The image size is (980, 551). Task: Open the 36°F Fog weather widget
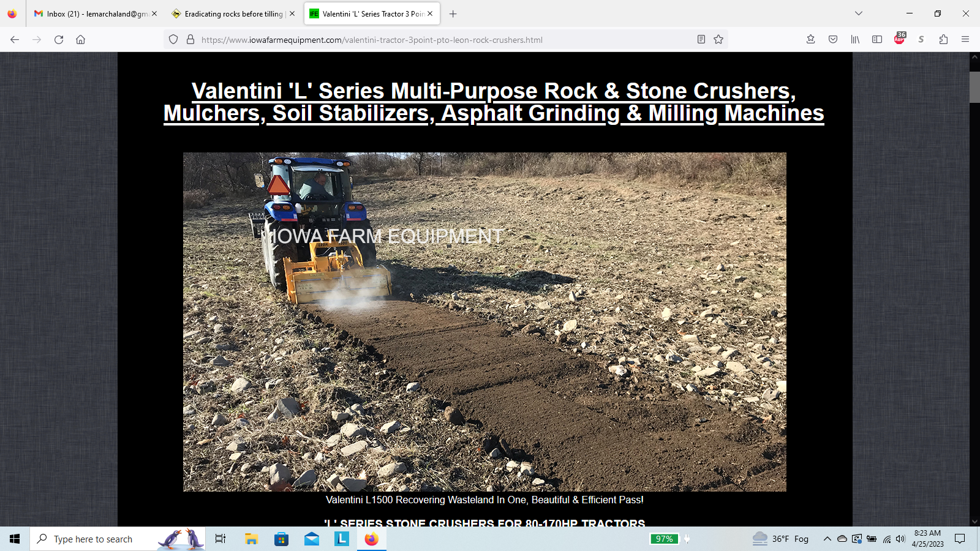click(x=781, y=539)
